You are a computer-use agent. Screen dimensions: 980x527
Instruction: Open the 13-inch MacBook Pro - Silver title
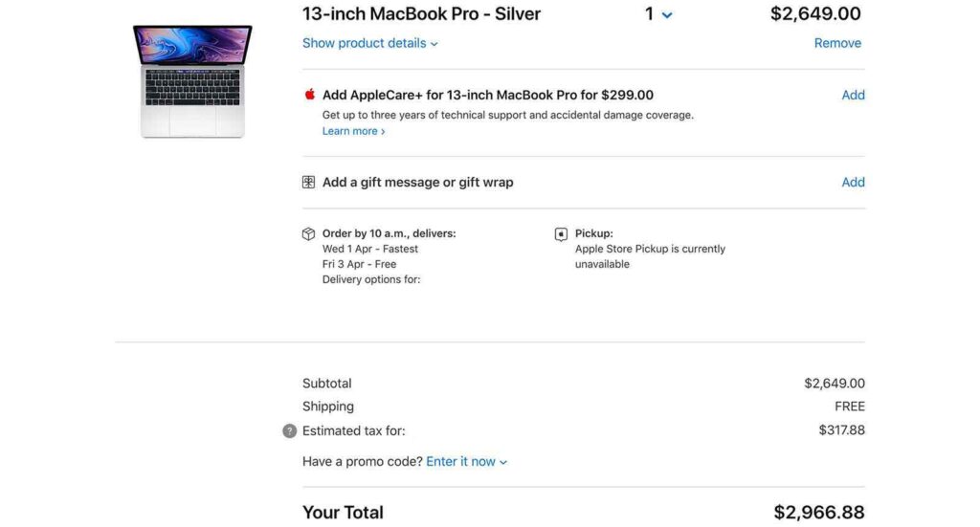pyautogui.click(x=421, y=14)
